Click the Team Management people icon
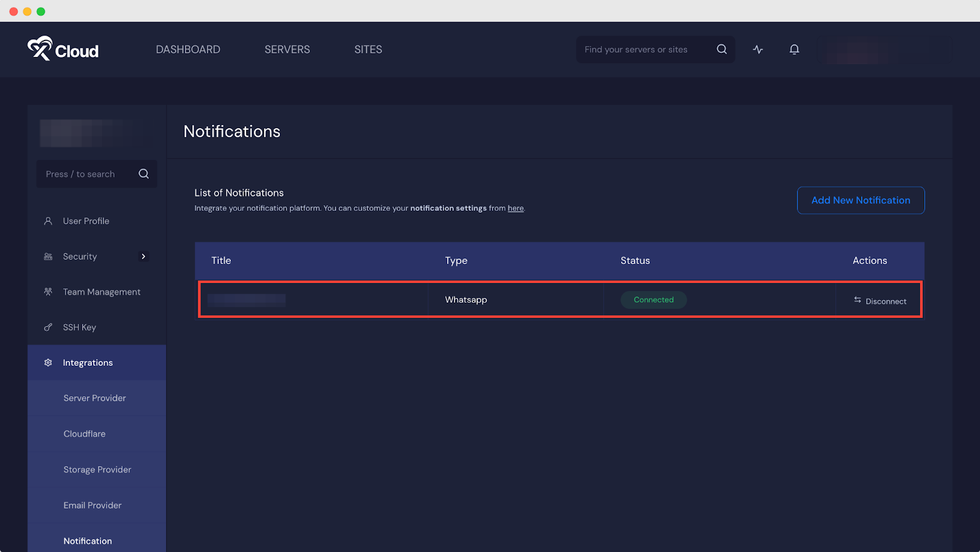The height and width of the screenshot is (552, 980). (48, 292)
